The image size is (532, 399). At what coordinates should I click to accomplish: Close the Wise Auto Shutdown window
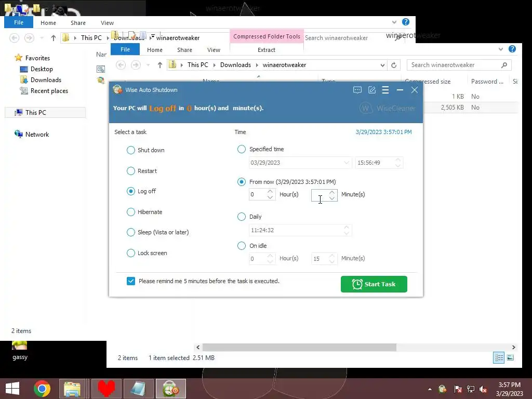(415, 90)
